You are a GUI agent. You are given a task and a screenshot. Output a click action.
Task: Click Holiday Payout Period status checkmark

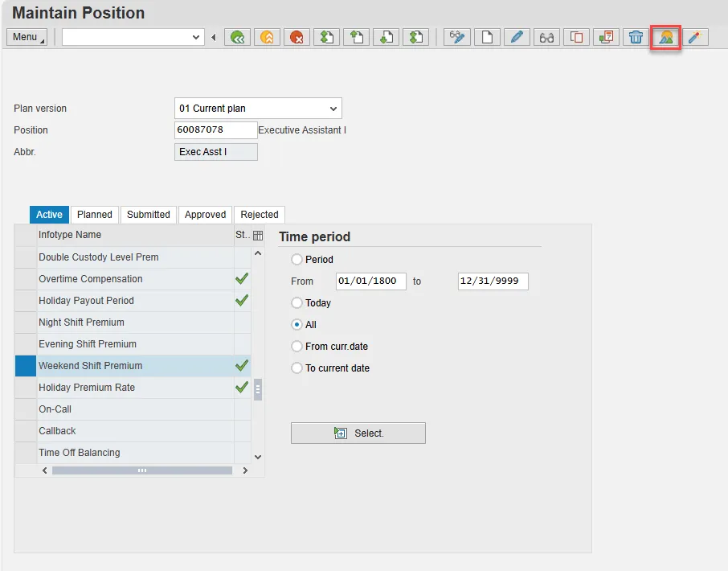[242, 301]
